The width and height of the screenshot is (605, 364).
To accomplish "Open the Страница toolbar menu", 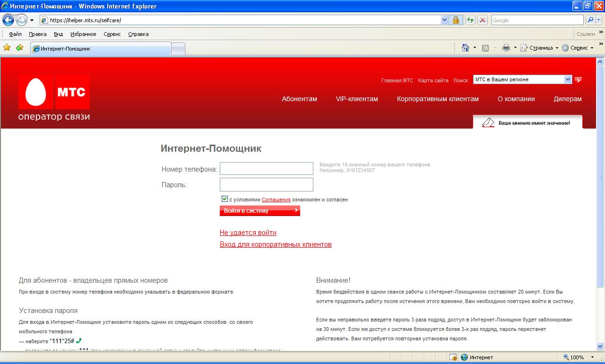I will point(539,48).
